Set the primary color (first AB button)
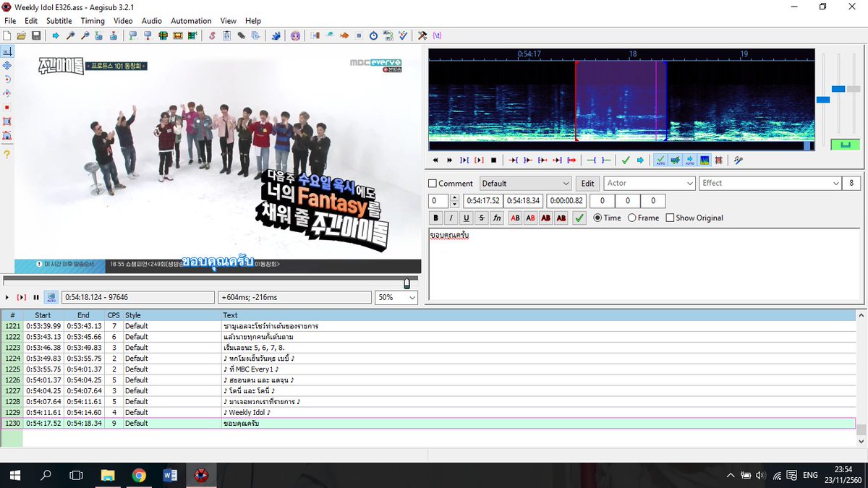This screenshot has width=868, height=488. (516, 218)
